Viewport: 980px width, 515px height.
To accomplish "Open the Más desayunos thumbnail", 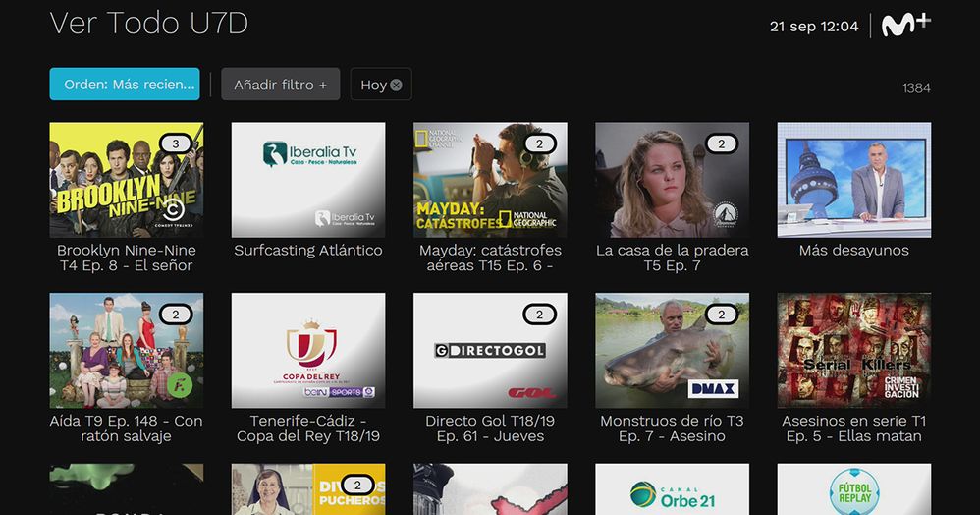I will click(x=853, y=180).
